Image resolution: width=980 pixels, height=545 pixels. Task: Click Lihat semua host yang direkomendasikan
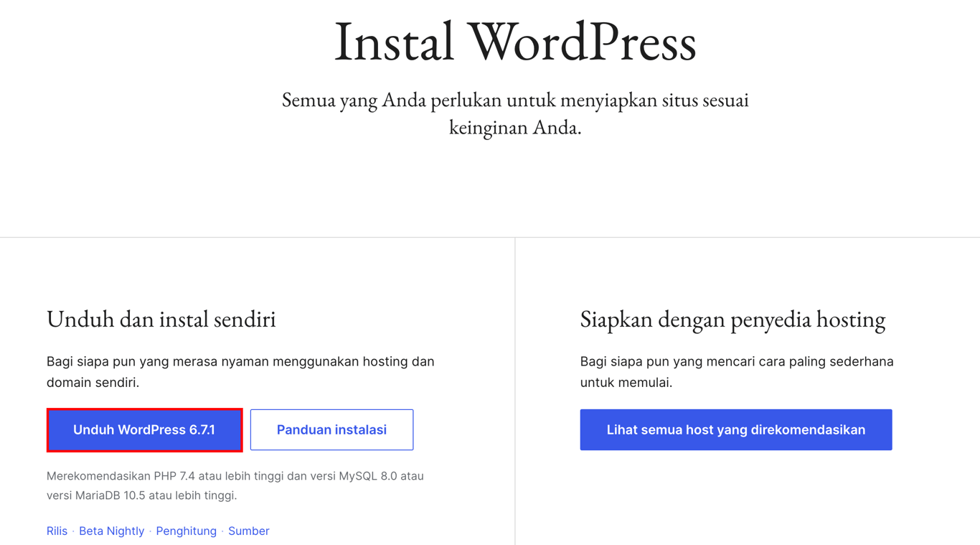pos(735,429)
